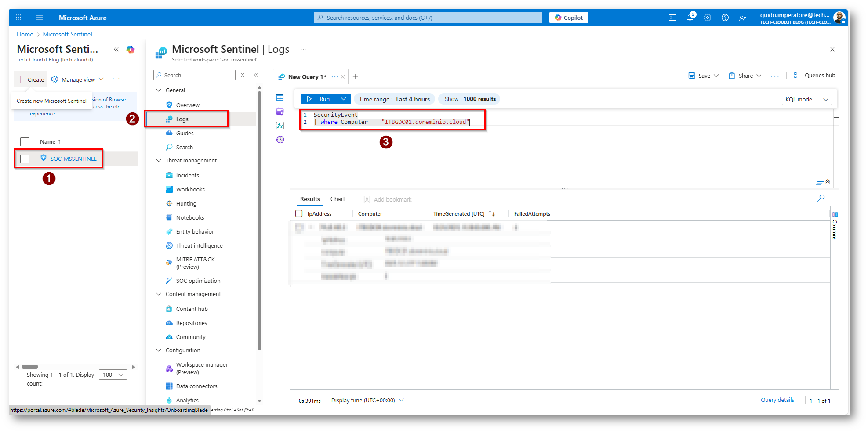Image resolution: width=868 pixels, height=433 pixels.
Task: Collapse the Threat management section
Action: (x=159, y=161)
